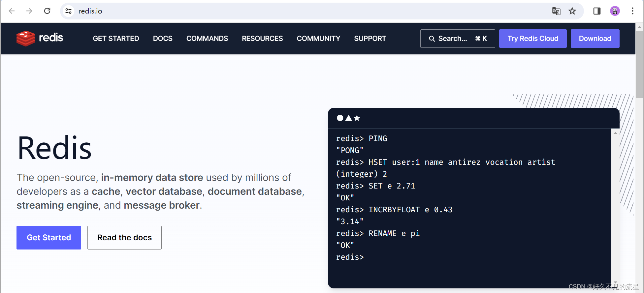Viewport: 644px width, 293px height.
Task: Click 'document database' bold text
Action: tap(255, 191)
